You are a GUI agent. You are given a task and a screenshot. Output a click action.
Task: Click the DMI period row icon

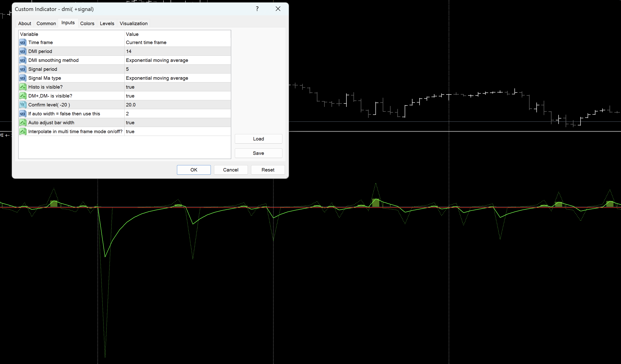pos(22,51)
